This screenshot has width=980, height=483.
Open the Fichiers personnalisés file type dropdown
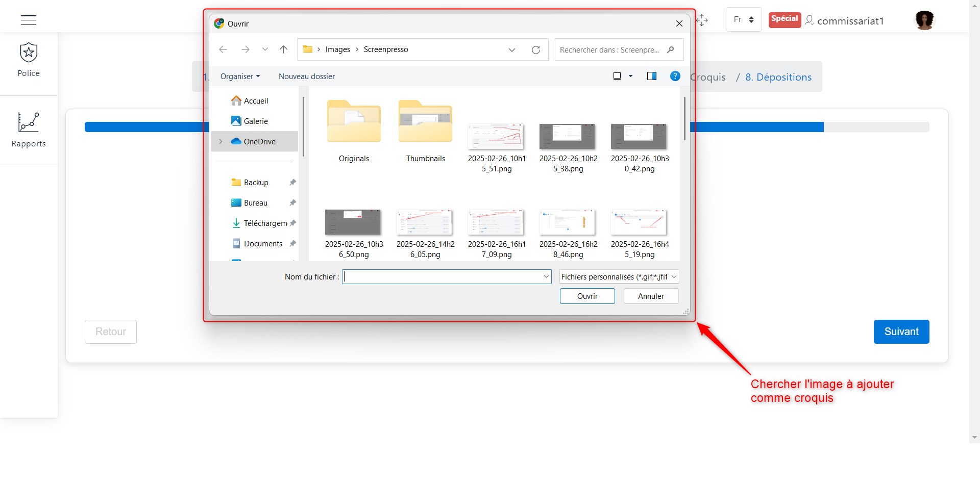[619, 277]
